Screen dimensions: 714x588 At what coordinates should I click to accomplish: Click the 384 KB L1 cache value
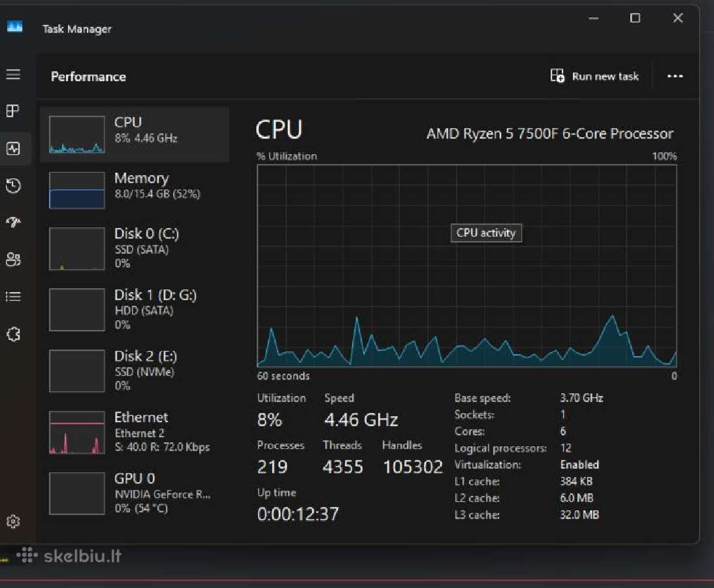[576, 482]
